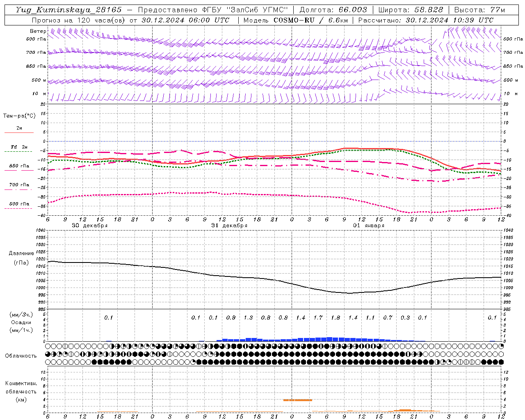
Task: Click the precipitation value 1.1
Action: [370, 317]
